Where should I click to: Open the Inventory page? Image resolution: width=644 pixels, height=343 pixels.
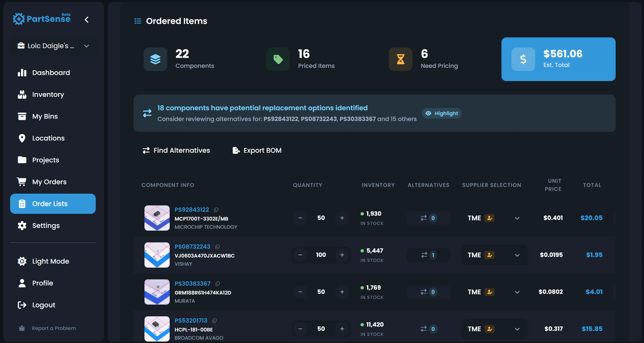53,95
